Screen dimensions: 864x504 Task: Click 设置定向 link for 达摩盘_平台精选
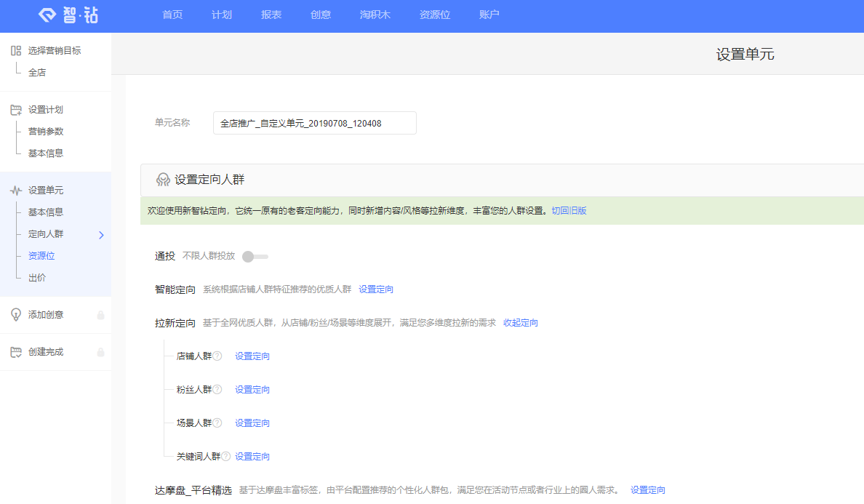[x=648, y=490]
